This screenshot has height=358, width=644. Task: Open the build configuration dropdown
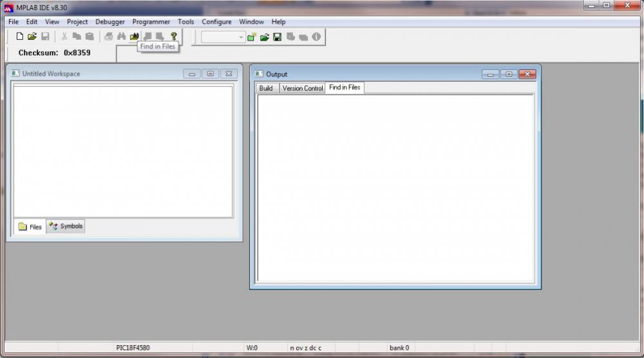[x=241, y=37]
